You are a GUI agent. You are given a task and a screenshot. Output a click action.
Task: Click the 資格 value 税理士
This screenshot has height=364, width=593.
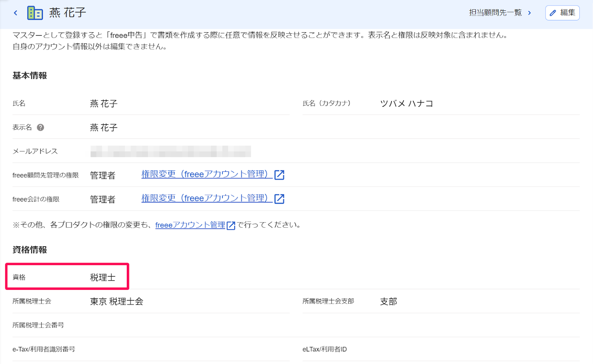pos(103,278)
